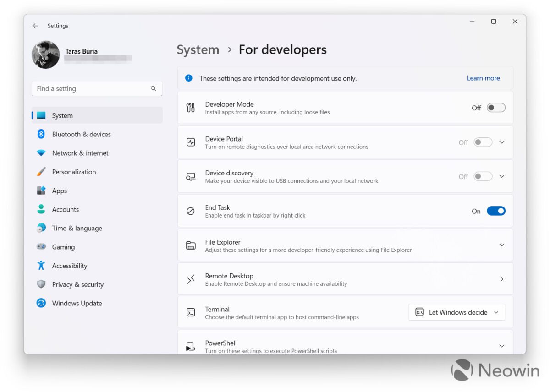The image size is (550, 392).
Task: Click the blue info icon in banner
Action: pos(189,78)
